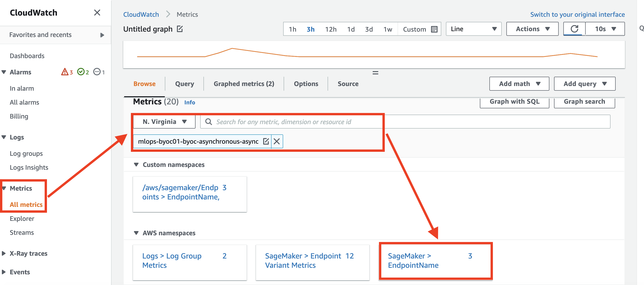This screenshot has width=644, height=285.
Task: Expand the Favorites and recents arrow
Action: coord(102,35)
